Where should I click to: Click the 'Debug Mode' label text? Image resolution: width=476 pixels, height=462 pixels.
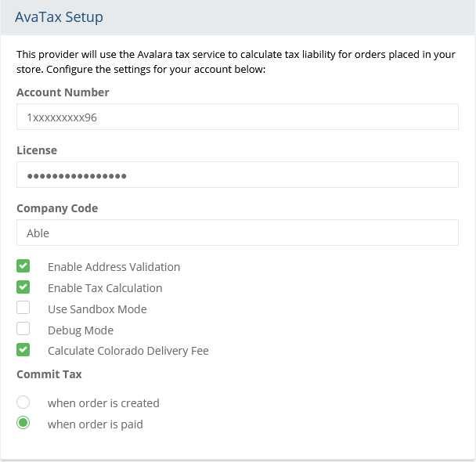coord(81,330)
